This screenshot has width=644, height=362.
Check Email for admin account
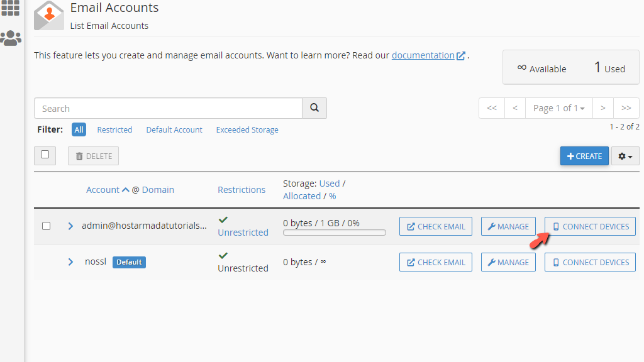[436, 226]
